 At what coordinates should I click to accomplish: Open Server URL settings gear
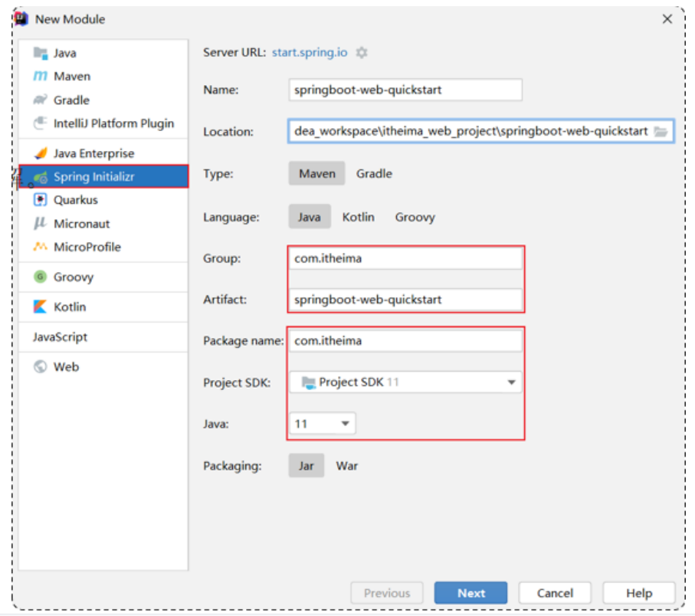pos(362,53)
